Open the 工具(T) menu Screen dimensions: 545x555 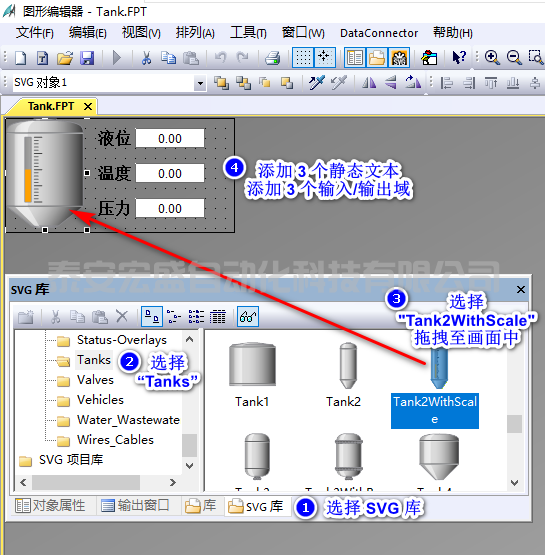pos(248,33)
